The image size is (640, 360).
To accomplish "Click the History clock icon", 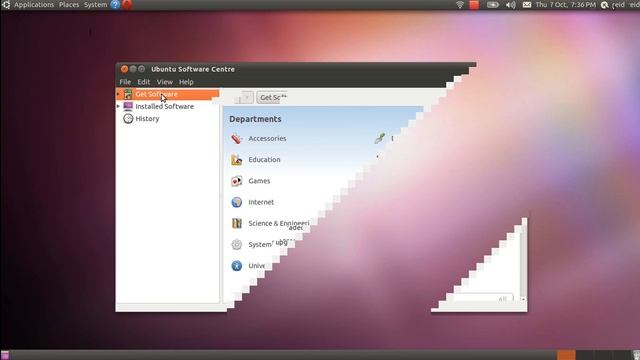I will (x=128, y=118).
